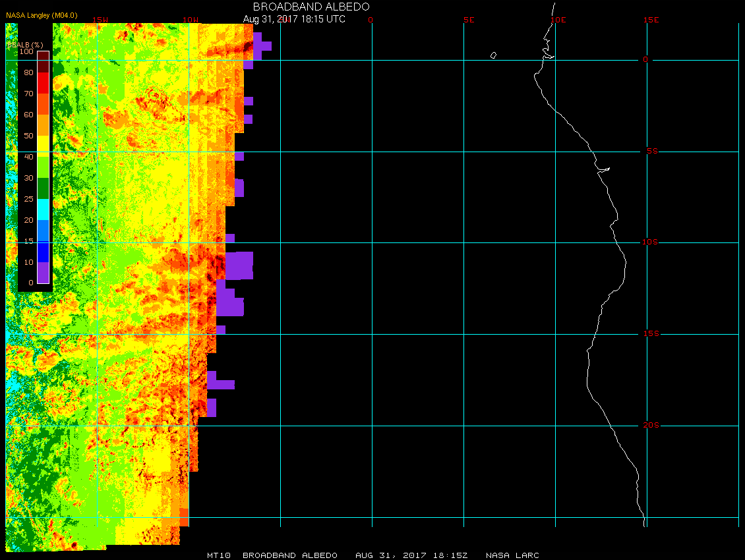Click the MT10 footer label
This screenshot has height=560, width=745.
(219, 555)
